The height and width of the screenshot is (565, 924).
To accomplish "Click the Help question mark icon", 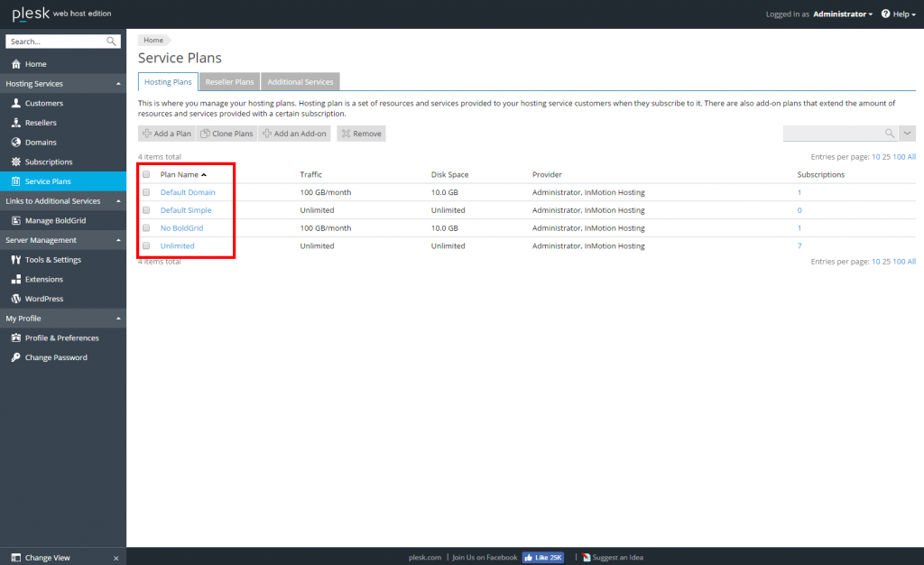I will click(886, 14).
